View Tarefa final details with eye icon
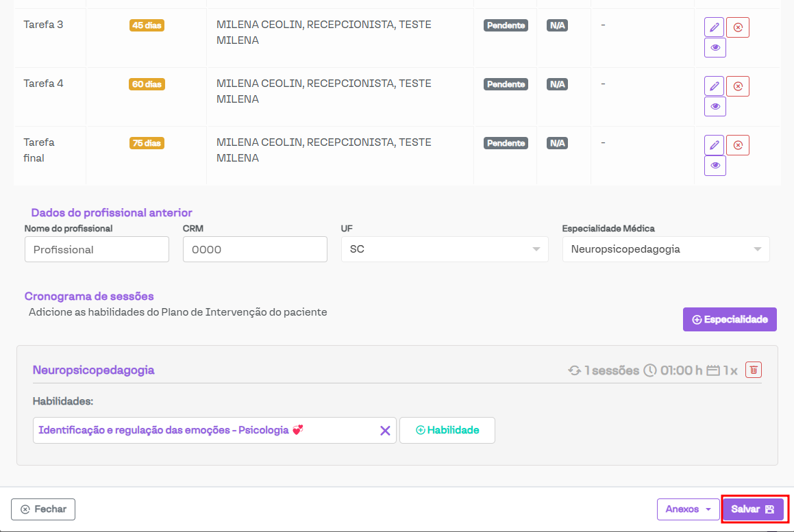 [x=715, y=166]
